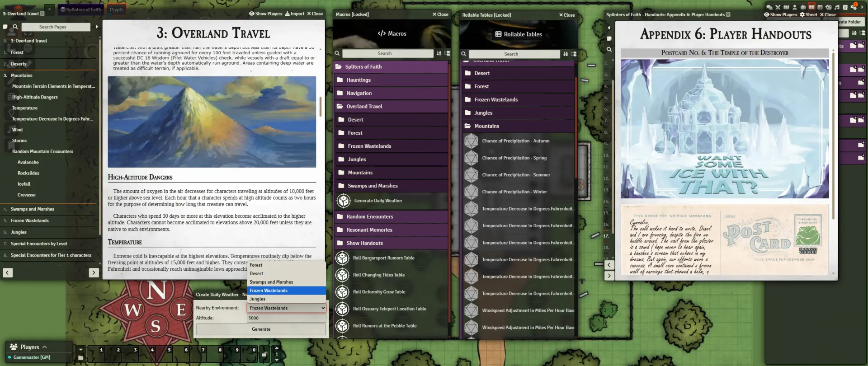This screenshot has height=366, width=868.
Task: Click the Generate Daily Weather macro icon
Action: tap(344, 201)
